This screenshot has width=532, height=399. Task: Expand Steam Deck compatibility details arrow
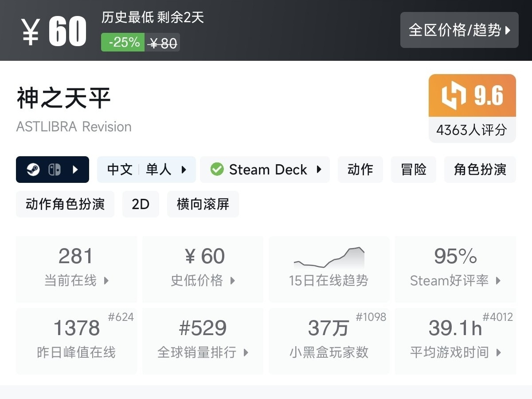coord(319,170)
